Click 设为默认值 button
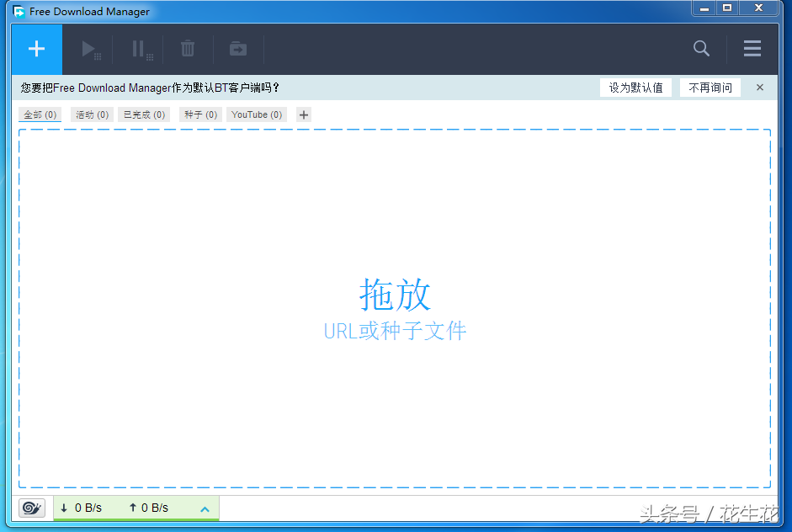792x532 pixels. coord(636,88)
